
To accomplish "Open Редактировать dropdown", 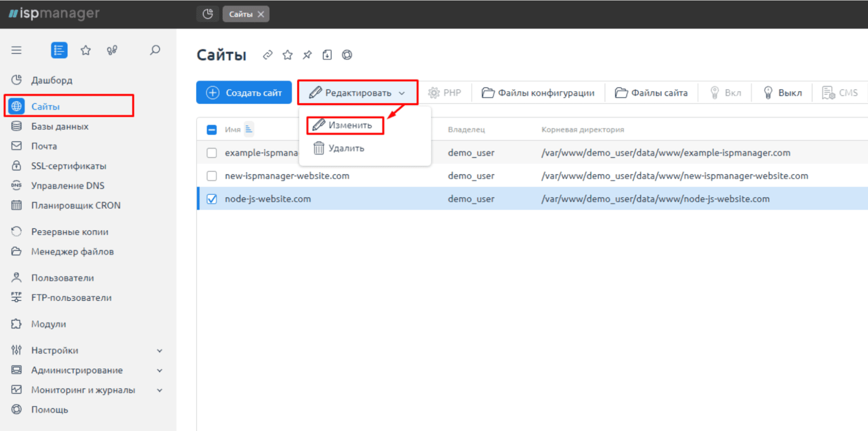I will point(357,92).
